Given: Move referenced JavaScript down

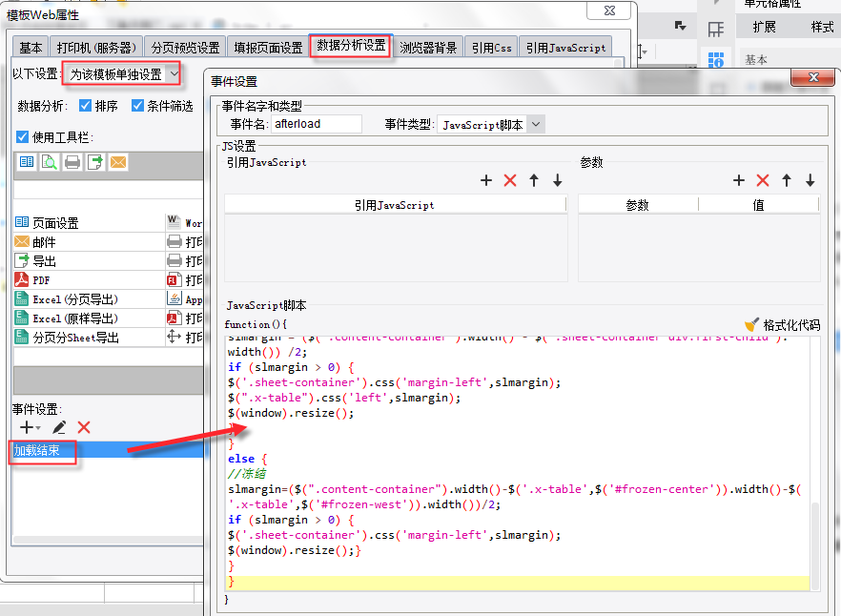Looking at the screenshot, I should [557, 180].
